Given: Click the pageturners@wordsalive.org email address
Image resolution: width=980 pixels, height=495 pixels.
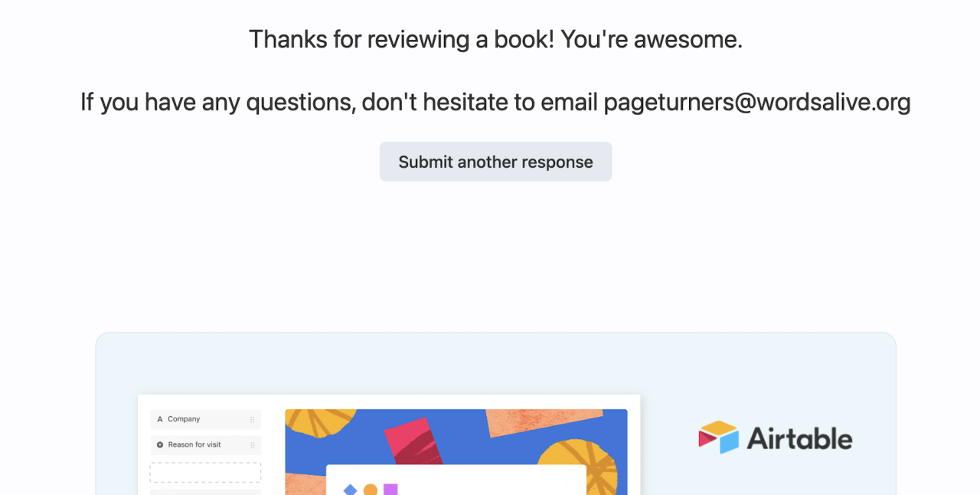Looking at the screenshot, I should click(x=756, y=102).
